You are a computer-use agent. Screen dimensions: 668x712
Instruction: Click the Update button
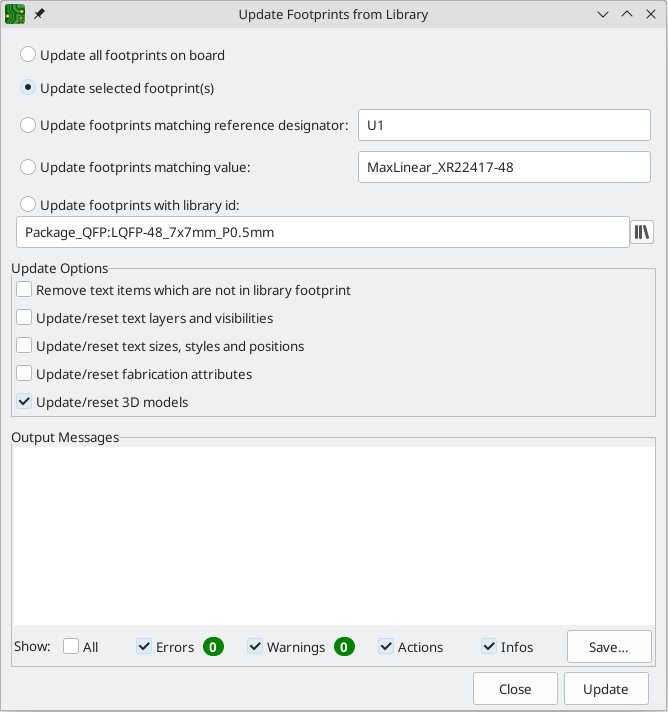pyautogui.click(x=606, y=689)
